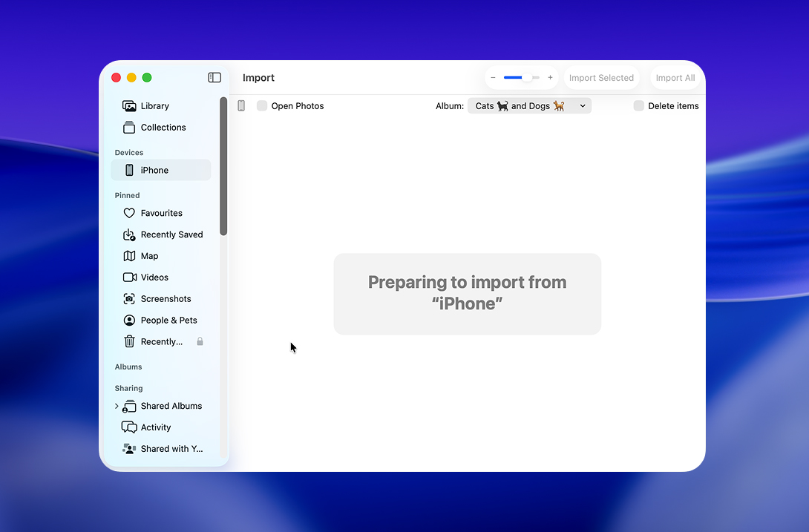The width and height of the screenshot is (809, 532).
Task: Click the sidebar vertical scrollbar
Action: click(223, 166)
